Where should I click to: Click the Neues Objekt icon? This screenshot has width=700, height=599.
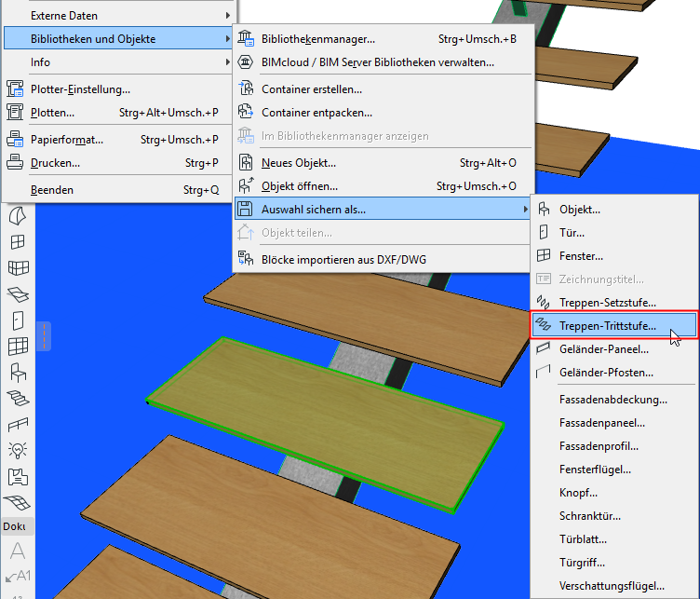(246, 163)
